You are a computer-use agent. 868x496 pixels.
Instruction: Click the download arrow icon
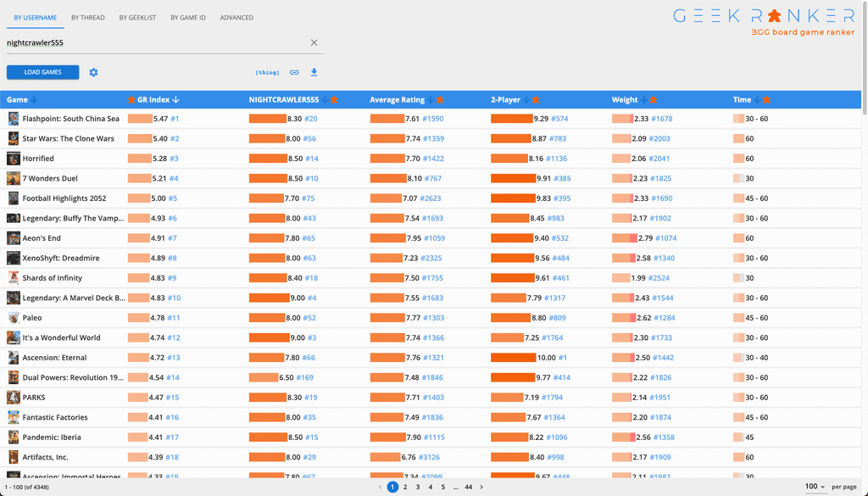pos(314,73)
